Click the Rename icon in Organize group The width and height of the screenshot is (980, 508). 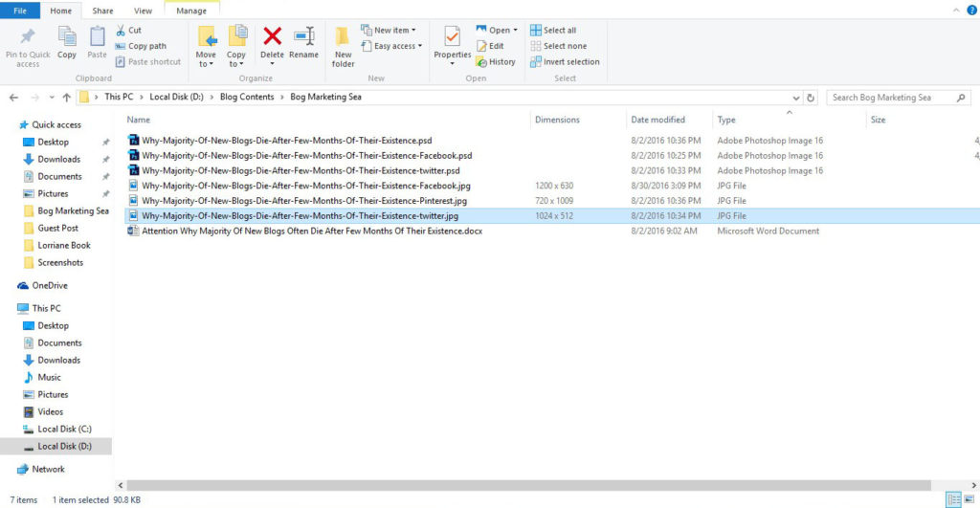pos(303,36)
